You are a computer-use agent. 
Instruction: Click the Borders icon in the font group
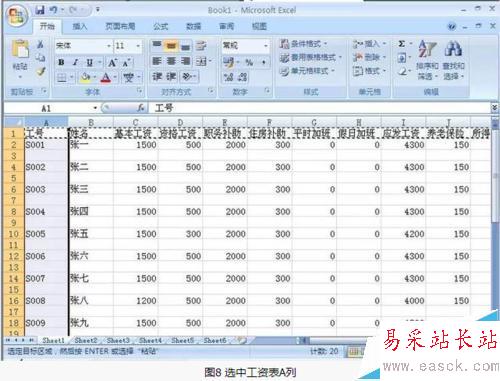coord(62,78)
